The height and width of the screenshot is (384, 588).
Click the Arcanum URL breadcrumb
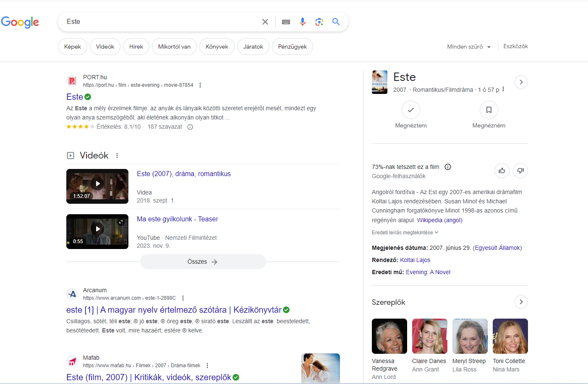tap(129, 298)
